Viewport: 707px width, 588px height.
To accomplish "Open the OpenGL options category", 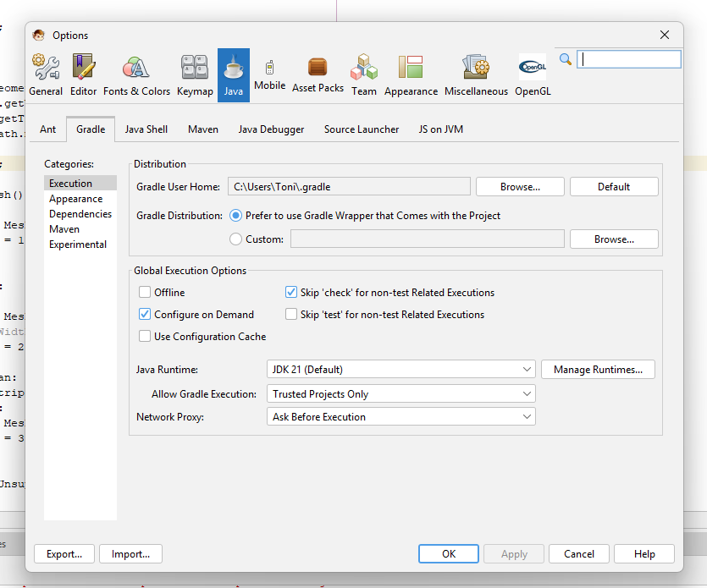I will 533,75.
